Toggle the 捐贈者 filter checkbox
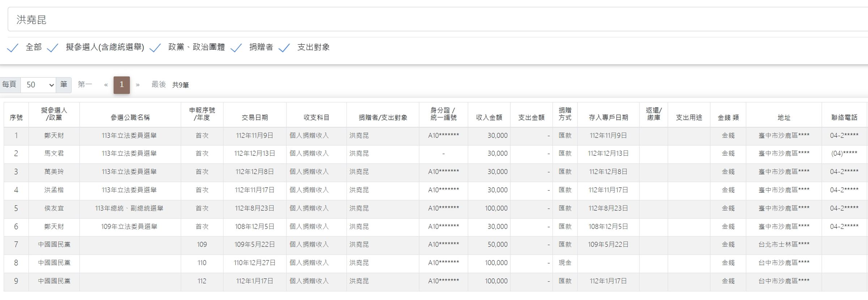Image resolution: width=868 pixels, height=300 pixels. (x=236, y=48)
